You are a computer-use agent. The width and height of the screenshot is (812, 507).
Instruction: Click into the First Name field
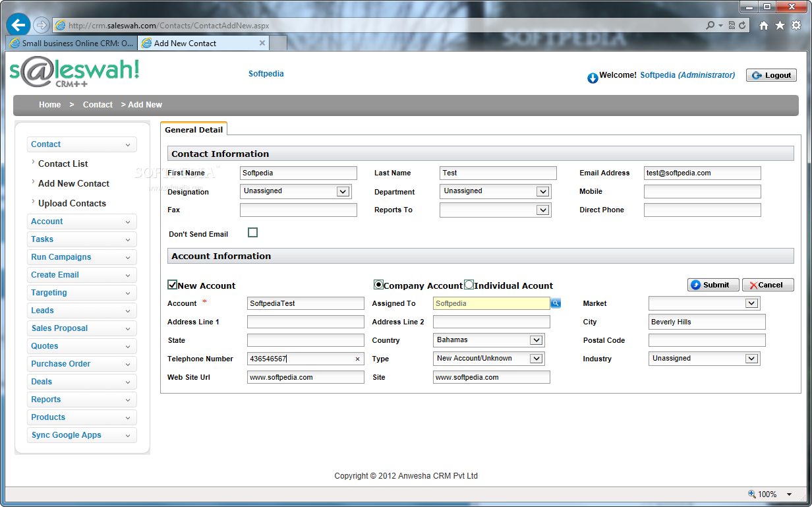point(299,173)
